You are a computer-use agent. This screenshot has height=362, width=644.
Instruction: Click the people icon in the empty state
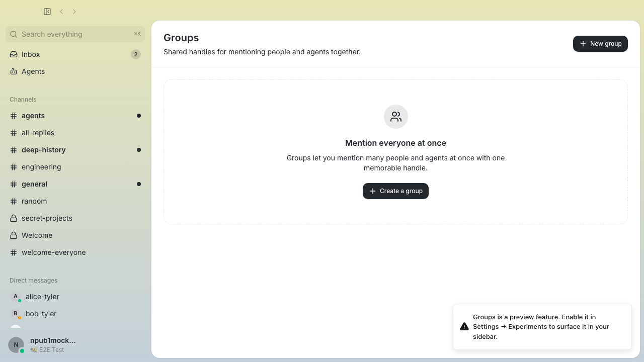pos(396,117)
